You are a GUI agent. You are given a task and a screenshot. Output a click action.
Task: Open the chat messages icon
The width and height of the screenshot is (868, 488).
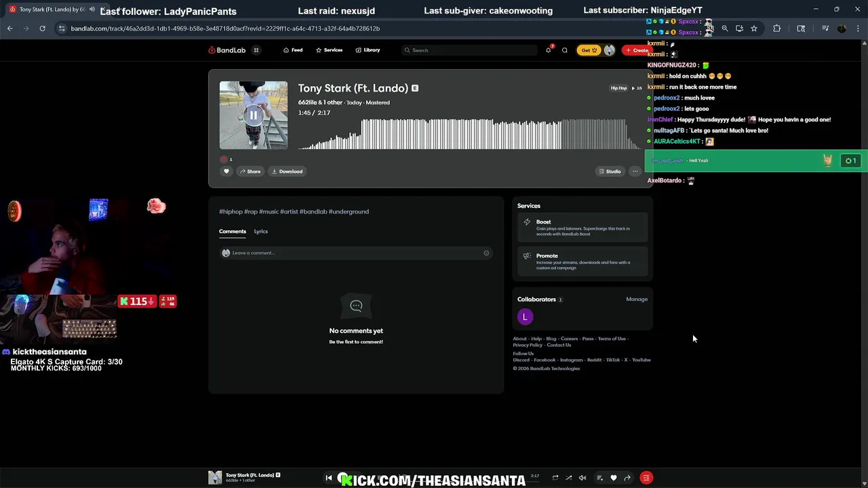click(x=564, y=50)
